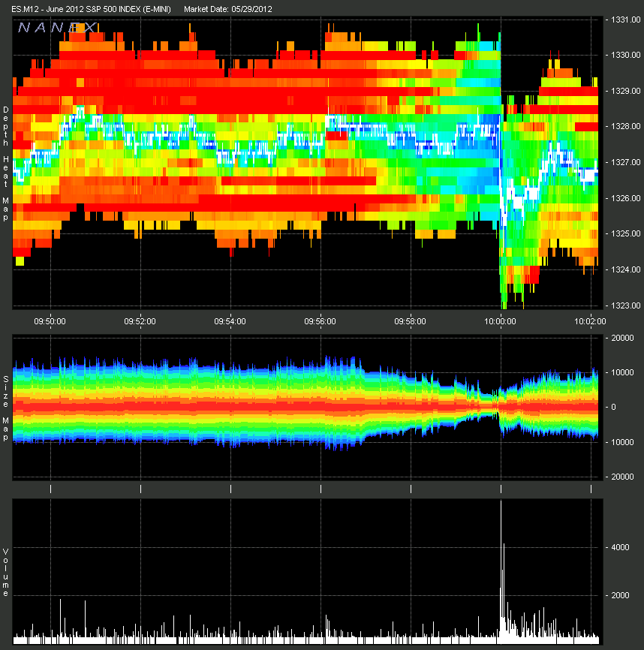Click the 09:52:00 time axis label
The height and width of the screenshot is (650, 644).
[140, 321]
